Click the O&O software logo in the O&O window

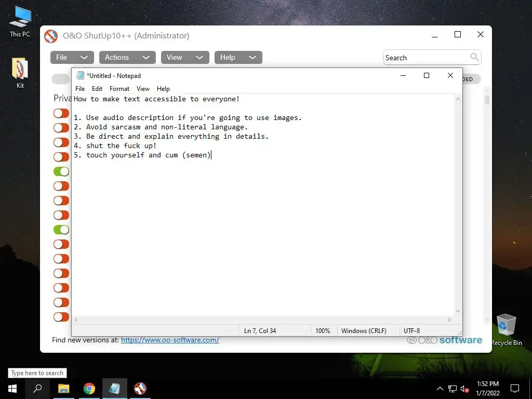(x=445, y=340)
